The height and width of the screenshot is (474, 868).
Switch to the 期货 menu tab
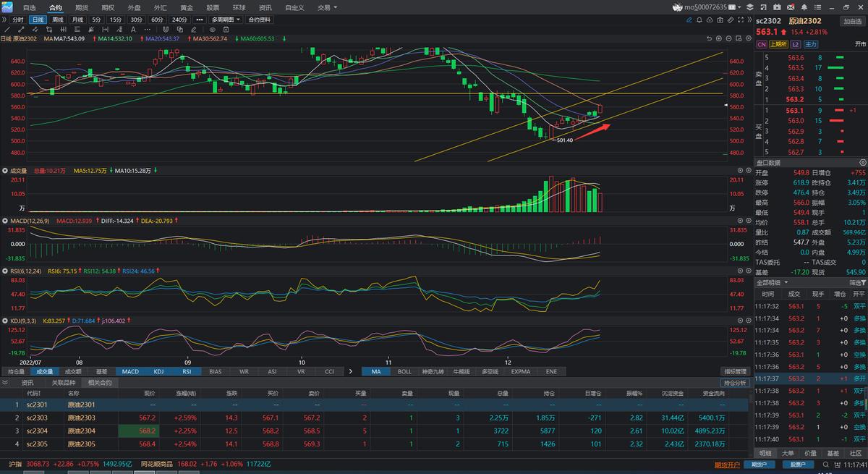point(82,7)
